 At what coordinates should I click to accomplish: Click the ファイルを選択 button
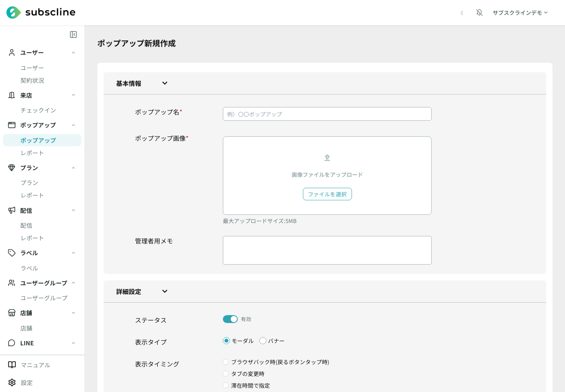[x=327, y=194]
